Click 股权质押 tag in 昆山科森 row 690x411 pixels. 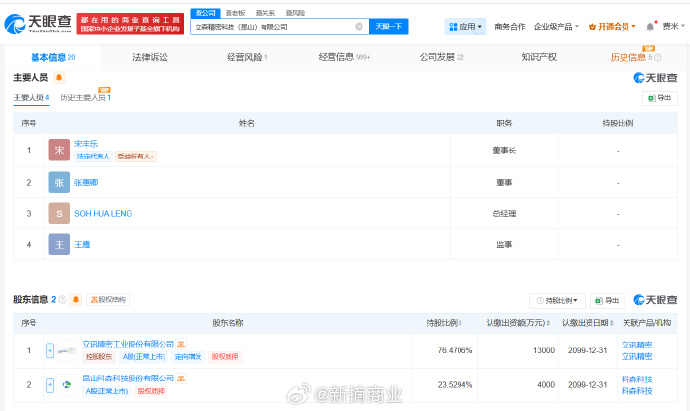[151, 391]
